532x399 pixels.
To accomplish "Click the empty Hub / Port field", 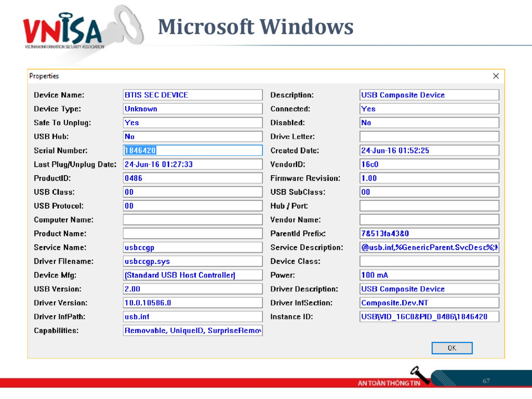I will click(x=429, y=206).
